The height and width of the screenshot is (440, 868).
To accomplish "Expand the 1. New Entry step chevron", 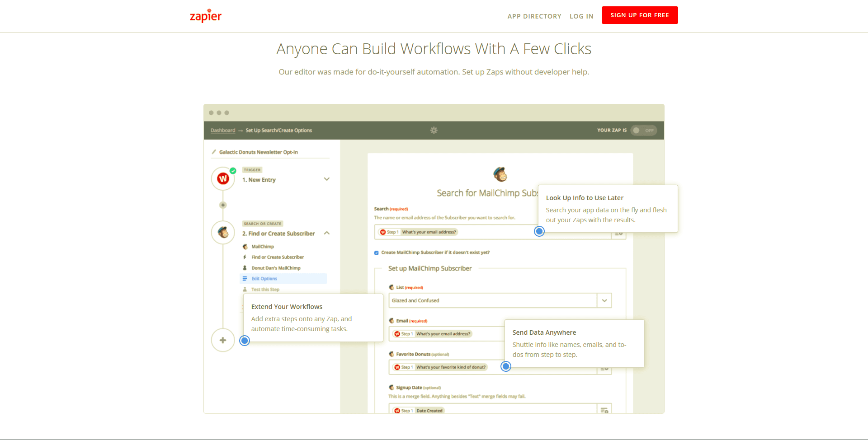I will click(x=327, y=179).
